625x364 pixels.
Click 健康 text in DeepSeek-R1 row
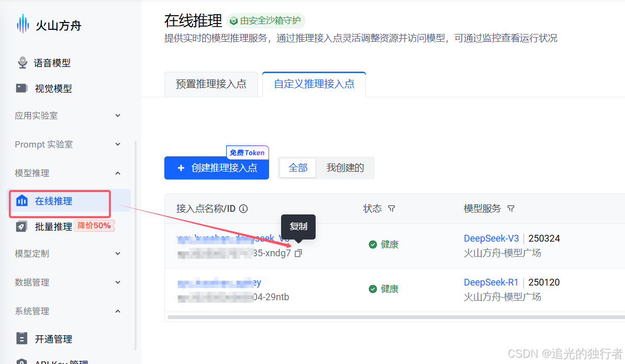[389, 289]
